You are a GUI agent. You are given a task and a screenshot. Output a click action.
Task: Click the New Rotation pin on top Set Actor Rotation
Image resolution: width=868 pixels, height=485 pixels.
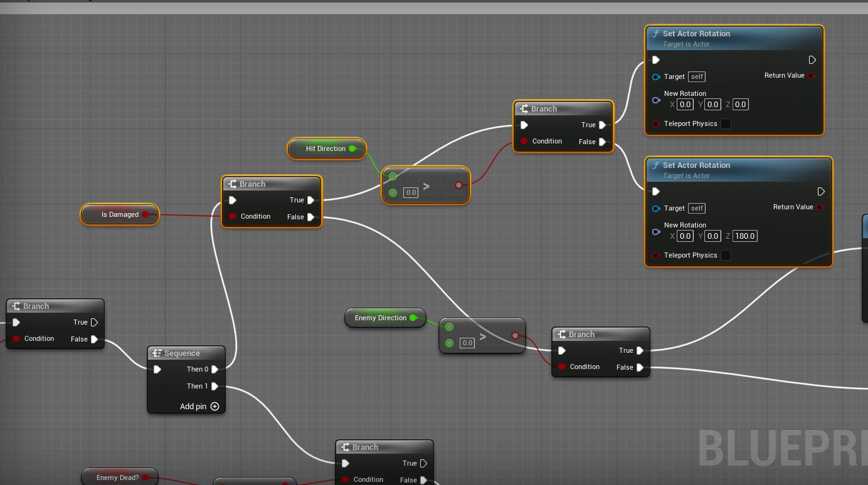(656, 100)
